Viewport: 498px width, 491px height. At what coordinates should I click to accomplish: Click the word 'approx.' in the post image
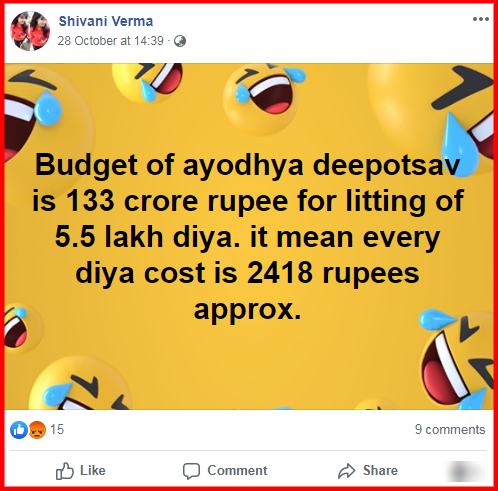(x=248, y=311)
